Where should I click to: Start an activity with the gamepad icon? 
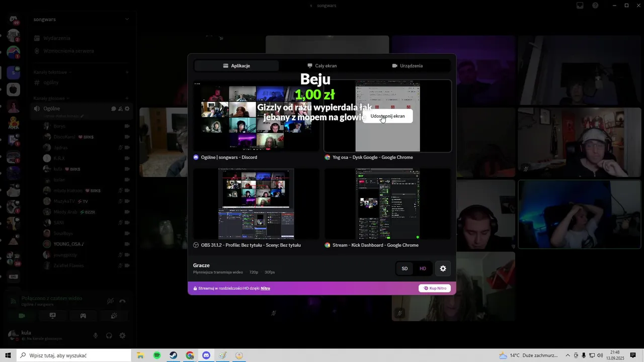[83, 316]
